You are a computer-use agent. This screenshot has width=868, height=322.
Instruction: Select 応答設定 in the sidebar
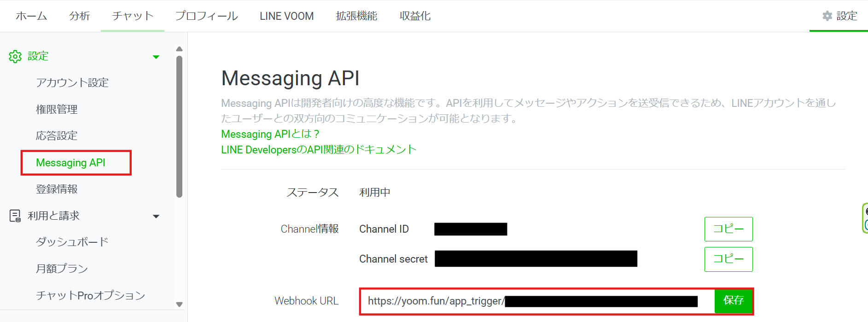tap(57, 135)
